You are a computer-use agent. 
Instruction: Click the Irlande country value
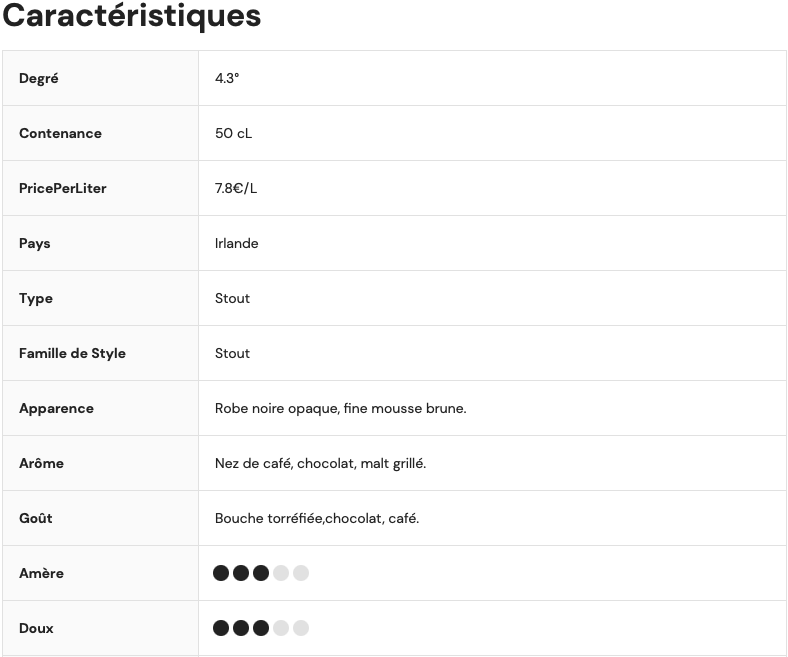(x=236, y=243)
